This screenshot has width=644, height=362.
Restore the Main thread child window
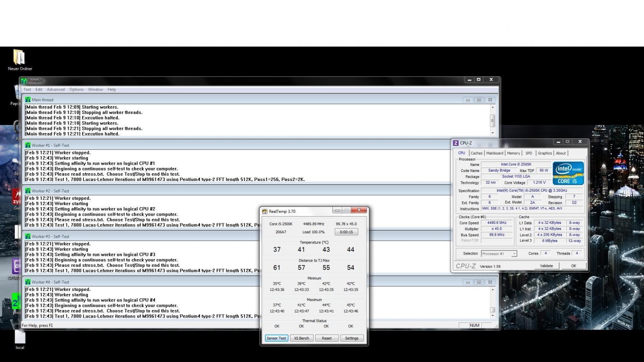click(479, 99)
